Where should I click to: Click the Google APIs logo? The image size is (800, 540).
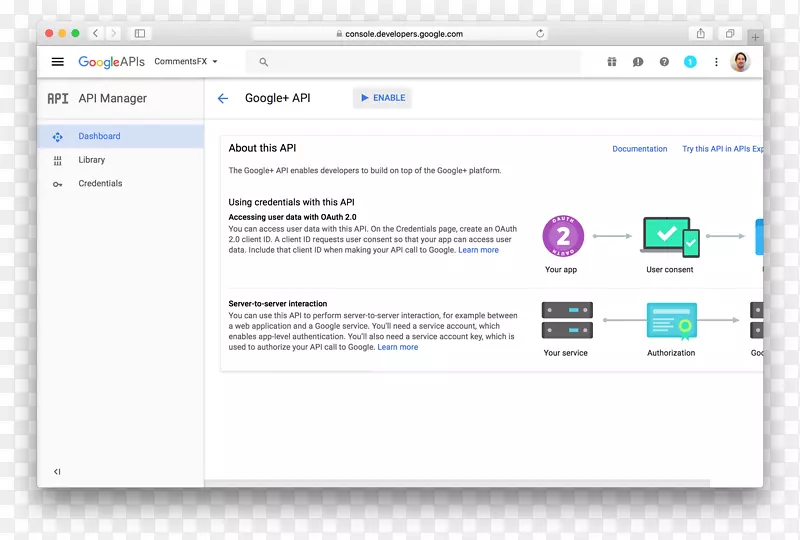[x=111, y=62]
